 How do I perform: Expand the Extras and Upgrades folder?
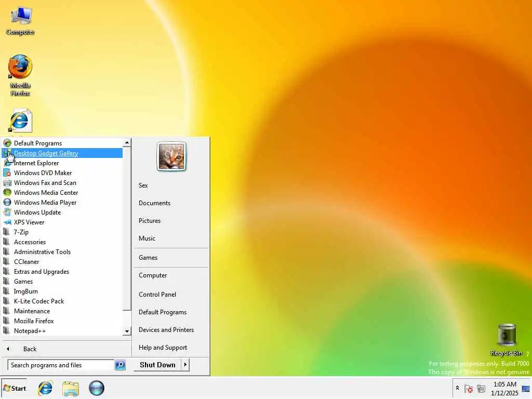[x=62, y=271]
